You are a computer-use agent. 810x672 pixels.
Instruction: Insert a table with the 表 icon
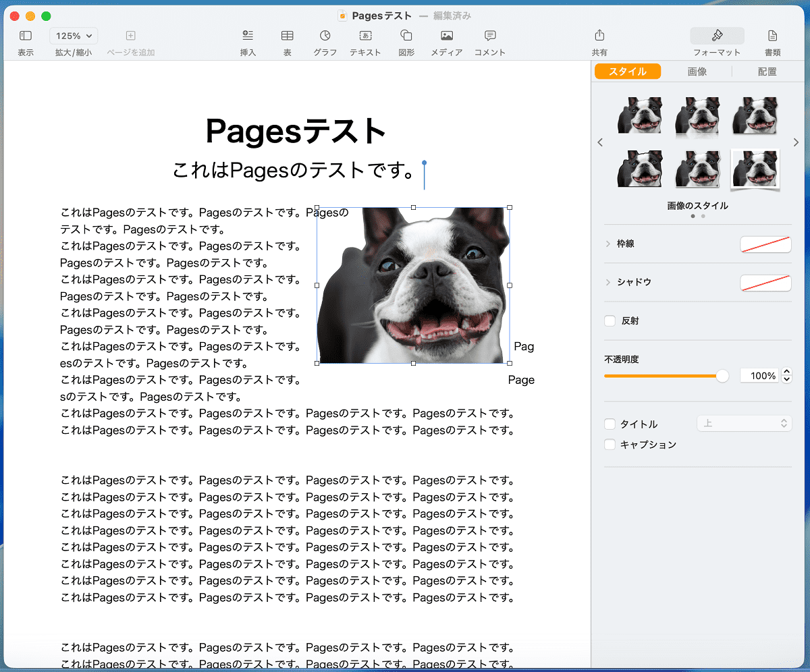287,36
